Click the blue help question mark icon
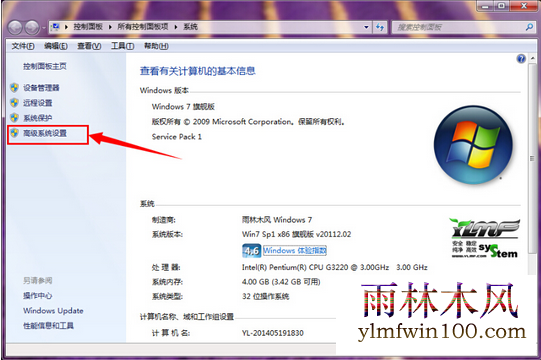 tap(521, 59)
